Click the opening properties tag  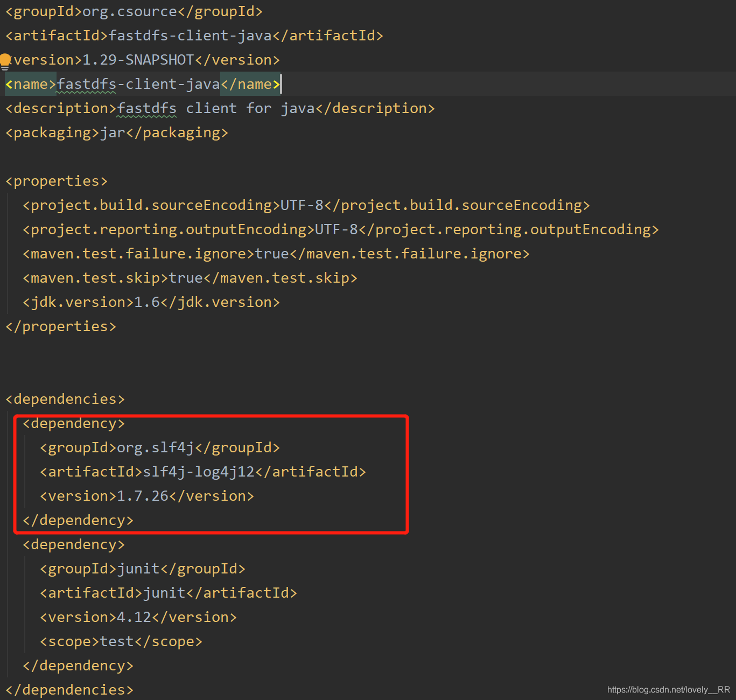click(x=57, y=181)
